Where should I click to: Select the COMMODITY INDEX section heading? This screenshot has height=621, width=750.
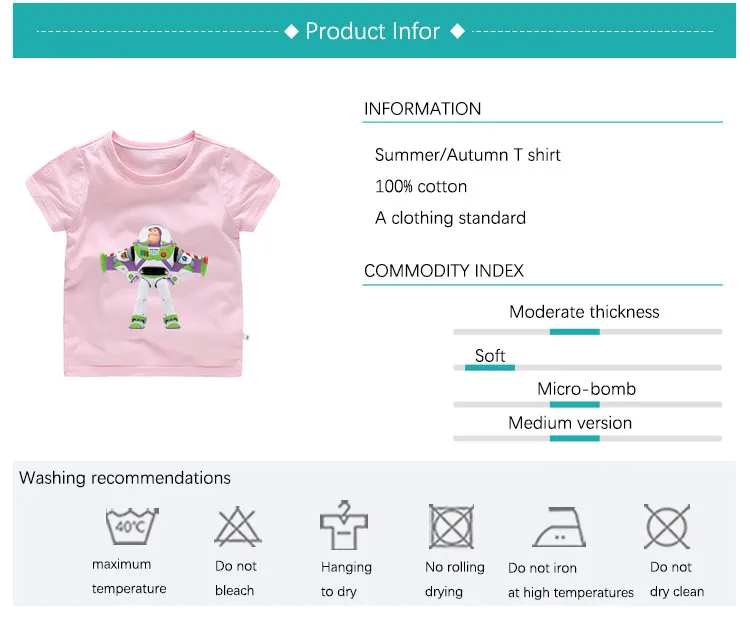pos(444,271)
